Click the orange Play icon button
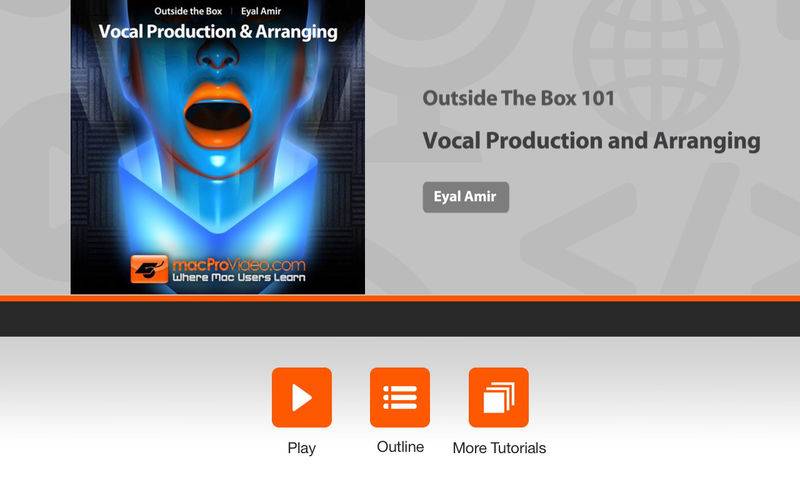The image size is (800, 500). pyautogui.click(x=302, y=397)
